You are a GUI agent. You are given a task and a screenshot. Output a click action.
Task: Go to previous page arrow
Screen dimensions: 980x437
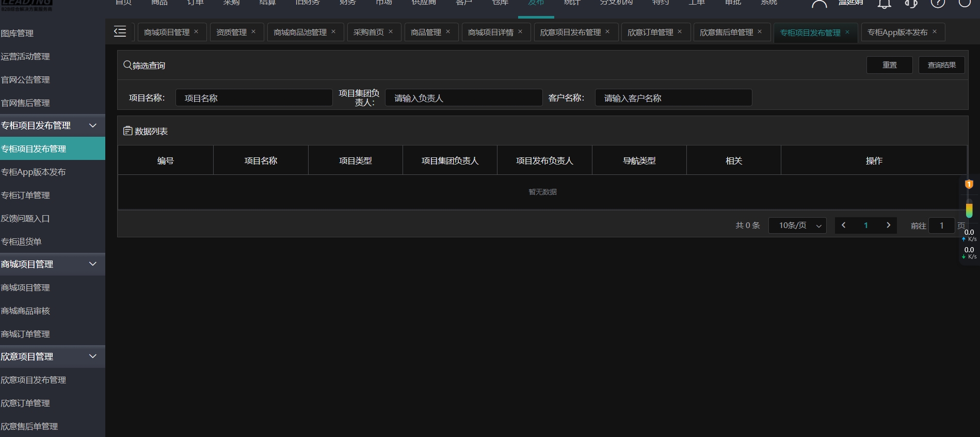tap(844, 225)
